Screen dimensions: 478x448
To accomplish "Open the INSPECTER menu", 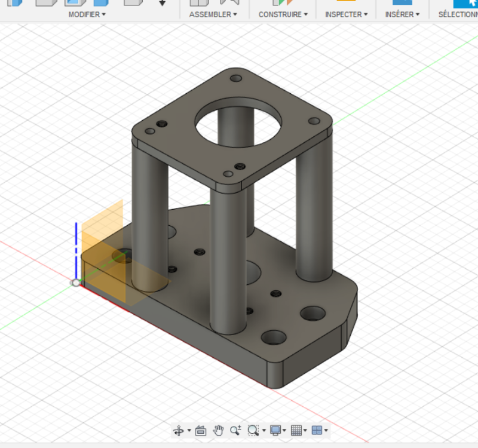I will coord(346,14).
